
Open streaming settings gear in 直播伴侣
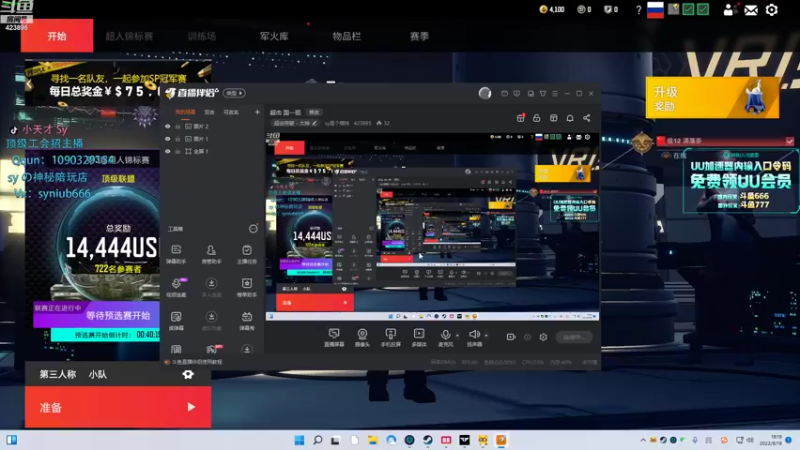(543, 337)
